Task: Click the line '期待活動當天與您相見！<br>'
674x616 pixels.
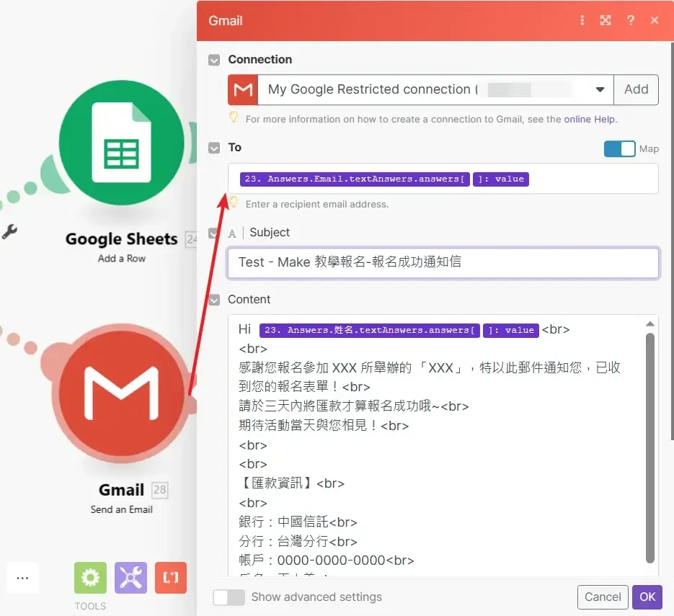Action: (324, 426)
